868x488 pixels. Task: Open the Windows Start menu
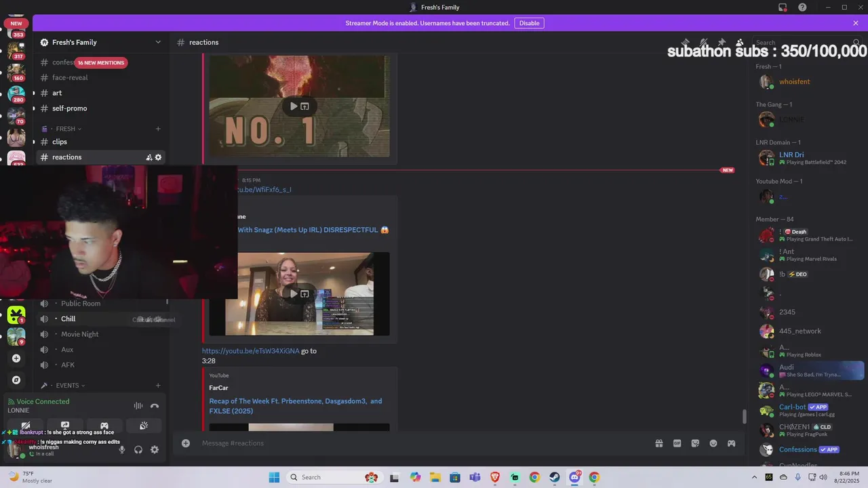tap(274, 477)
